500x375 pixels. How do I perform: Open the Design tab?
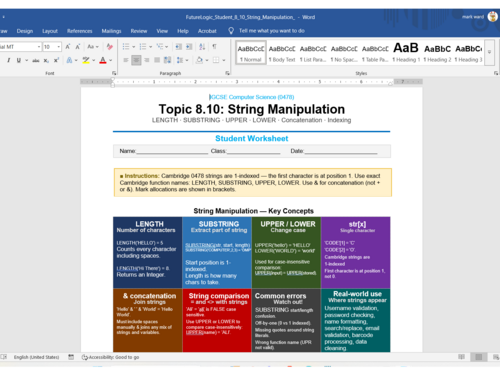(25, 31)
